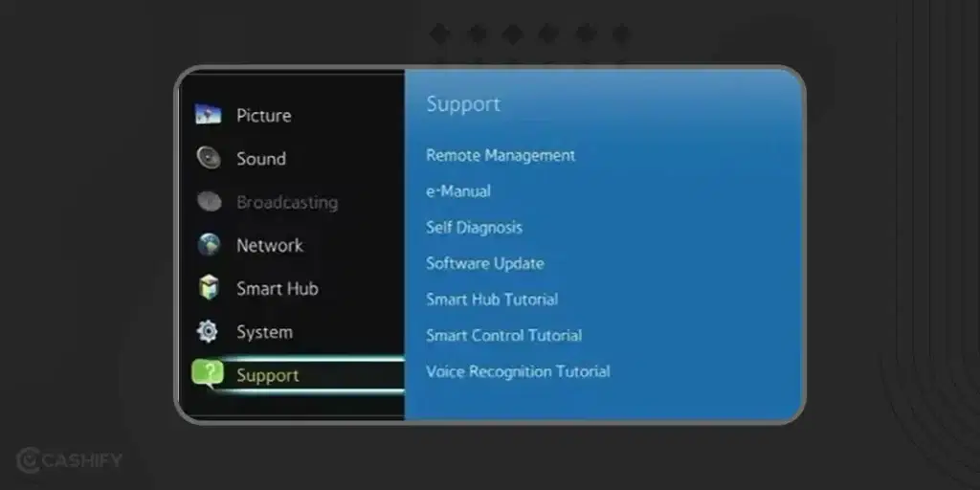Open the e-Manual
The width and height of the screenshot is (980, 490).
click(x=458, y=191)
